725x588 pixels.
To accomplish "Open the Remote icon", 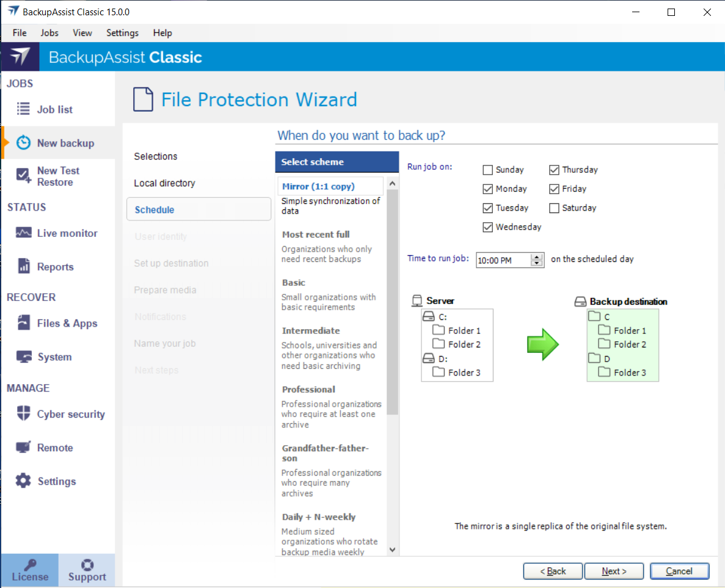I will (23, 448).
